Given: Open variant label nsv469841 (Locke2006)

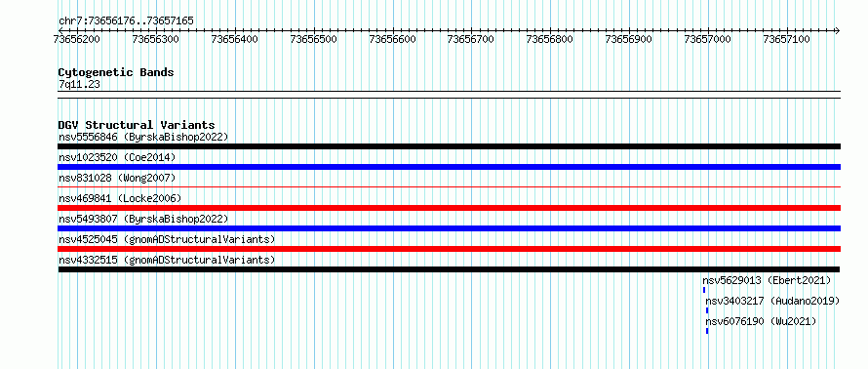Looking at the screenshot, I should (x=120, y=198).
